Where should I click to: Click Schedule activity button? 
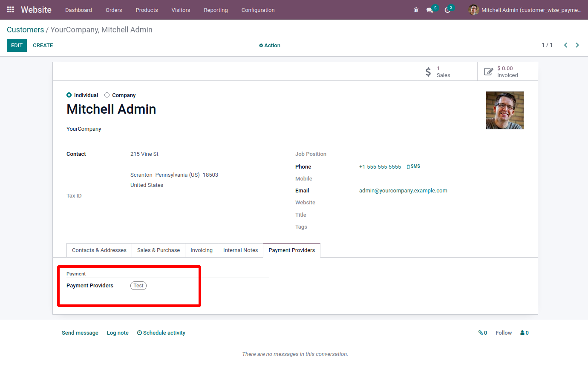tap(161, 333)
